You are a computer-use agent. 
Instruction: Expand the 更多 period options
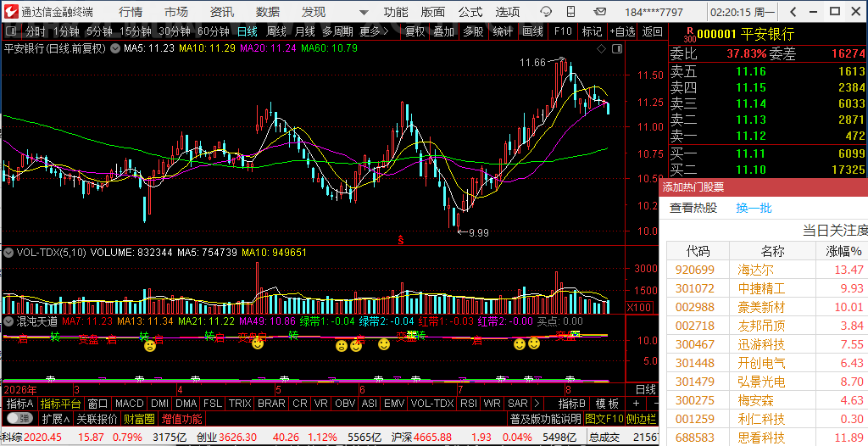(x=374, y=31)
